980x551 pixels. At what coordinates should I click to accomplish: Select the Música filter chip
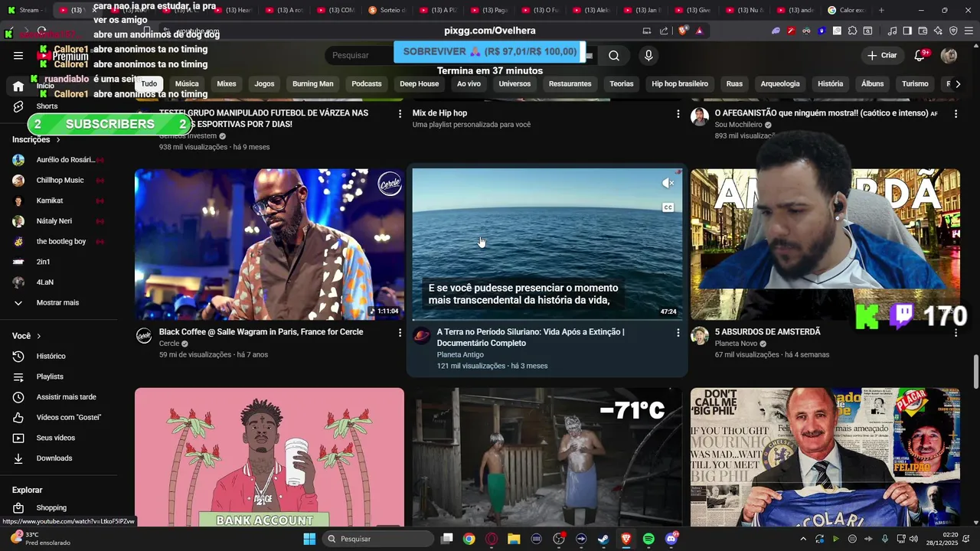[187, 83]
